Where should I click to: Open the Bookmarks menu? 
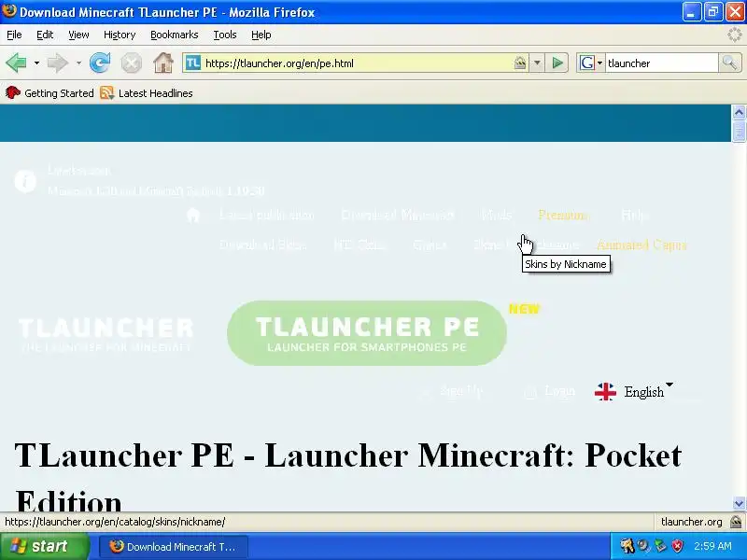point(174,35)
